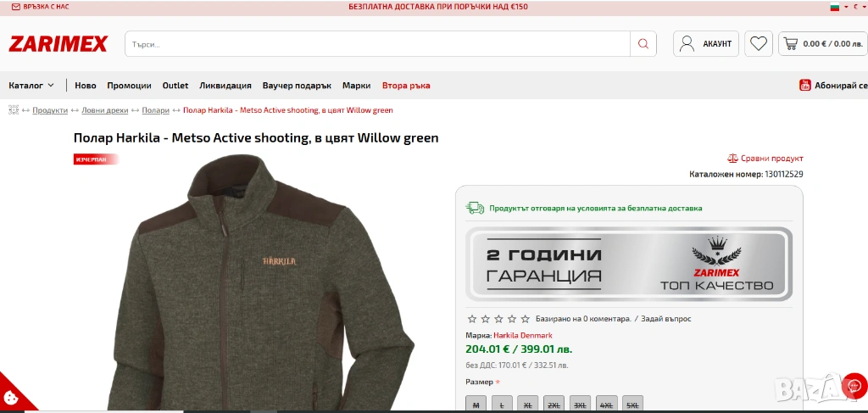Click the YouTube subscribe icon
Viewport: 868px width, 413px height.
click(804, 85)
